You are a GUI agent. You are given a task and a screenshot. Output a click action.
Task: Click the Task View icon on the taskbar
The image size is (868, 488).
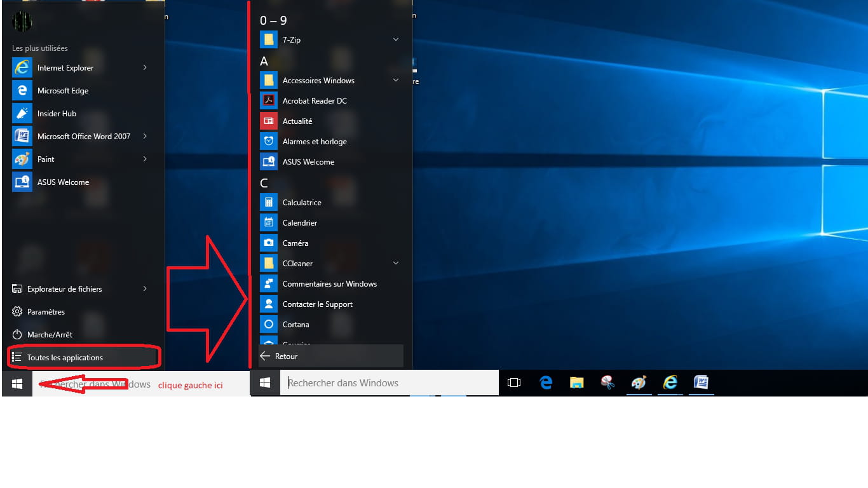point(514,383)
